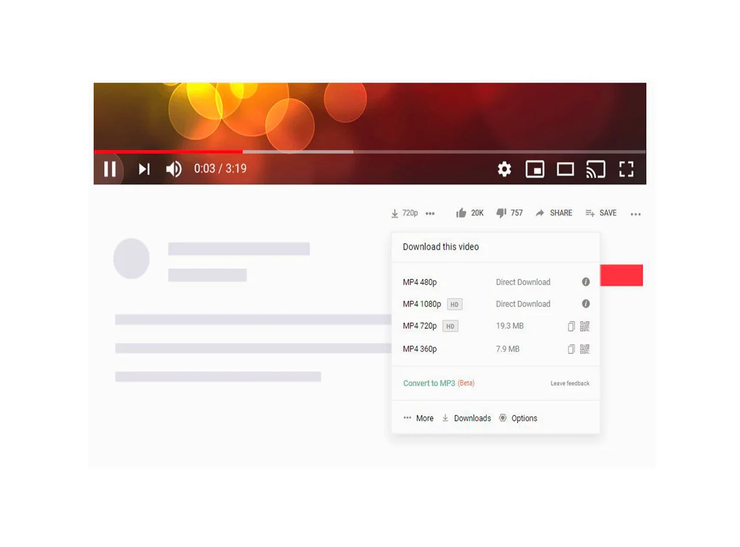Open the Downloads list
This screenshot has height=547, width=740.
pos(467,418)
